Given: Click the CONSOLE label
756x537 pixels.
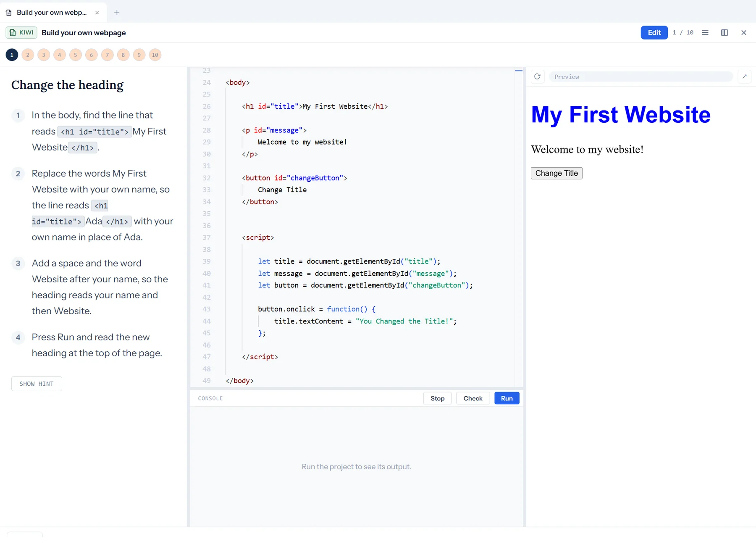Looking at the screenshot, I should pos(210,398).
